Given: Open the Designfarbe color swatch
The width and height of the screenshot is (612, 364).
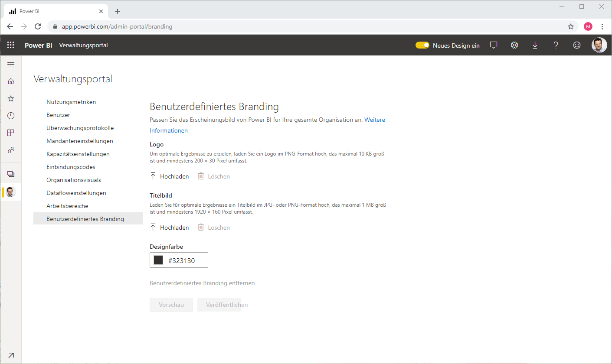Looking at the screenshot, I should click(x=158, y=260).
